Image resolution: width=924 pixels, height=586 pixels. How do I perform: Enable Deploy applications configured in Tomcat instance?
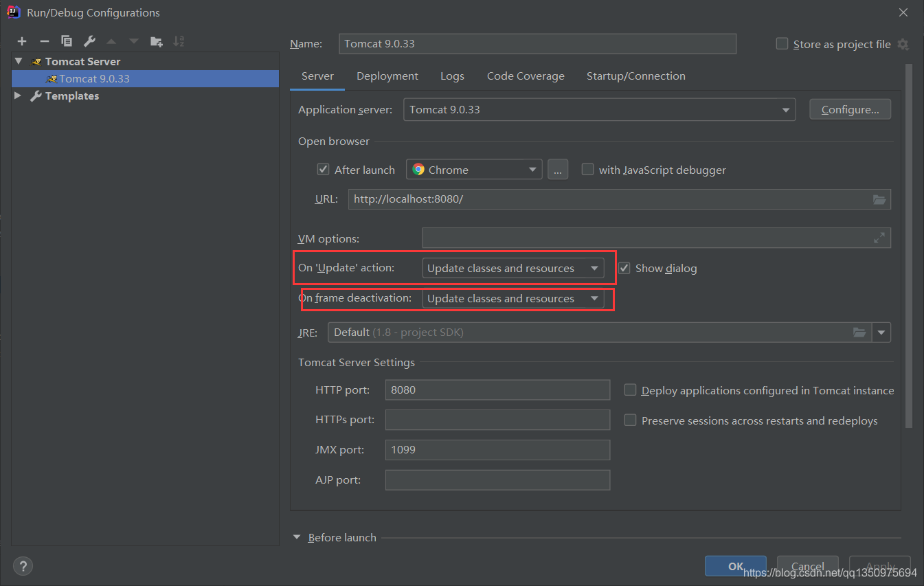point(630,390)
